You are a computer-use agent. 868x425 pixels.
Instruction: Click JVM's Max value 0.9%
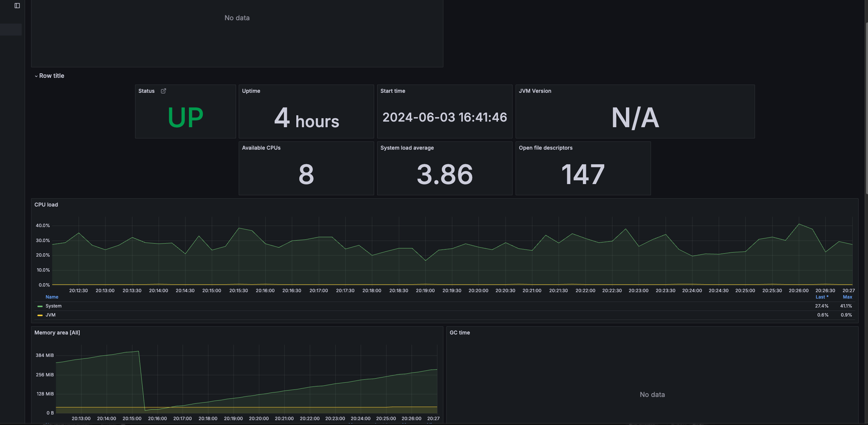846,315
